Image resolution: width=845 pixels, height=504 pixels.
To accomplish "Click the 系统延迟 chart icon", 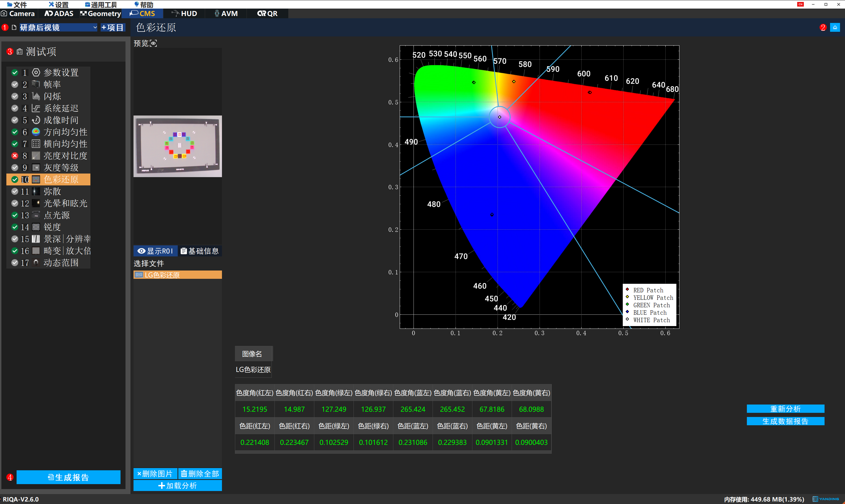I will pos(36,108).
